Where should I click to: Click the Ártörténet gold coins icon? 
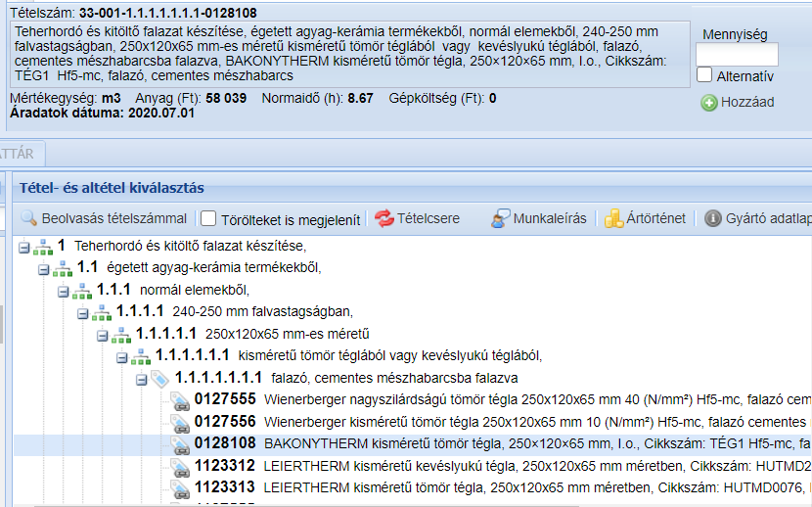613,218
